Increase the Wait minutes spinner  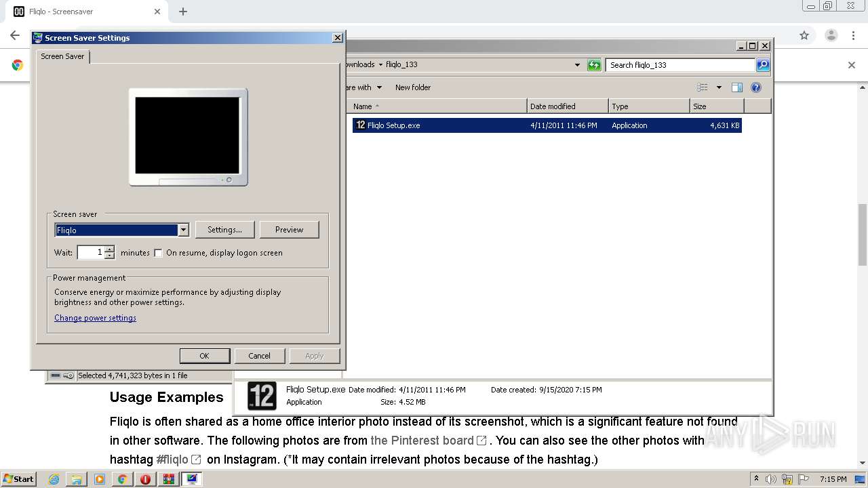pyautogui.click(x=110, y=249)
